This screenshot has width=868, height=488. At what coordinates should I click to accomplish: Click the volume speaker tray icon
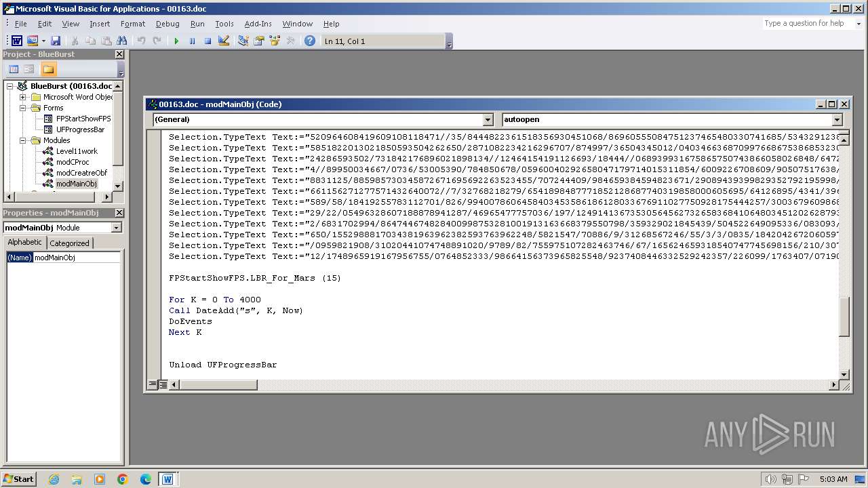(x=770, y=479)
